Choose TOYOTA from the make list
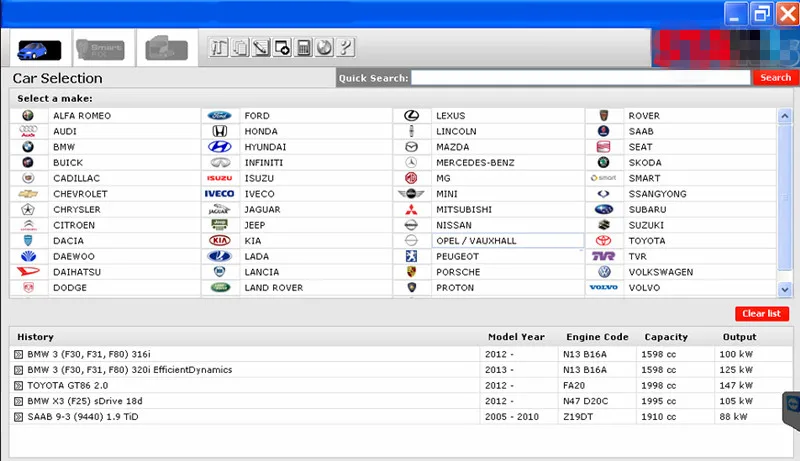This screenshot has height=461, width=800. click(646, 241)
